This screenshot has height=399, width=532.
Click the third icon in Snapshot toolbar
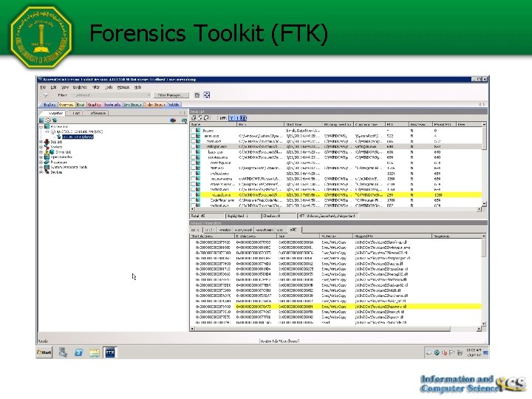tap(54, 120)
